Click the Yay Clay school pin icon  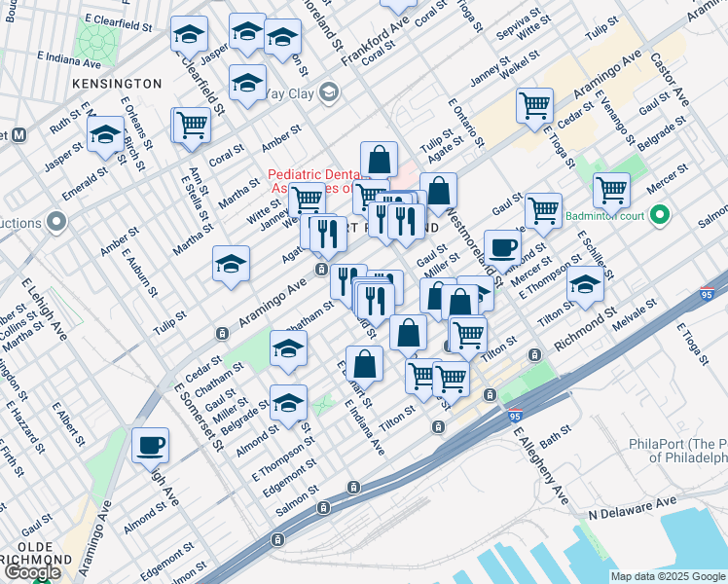tap(329, 92)
